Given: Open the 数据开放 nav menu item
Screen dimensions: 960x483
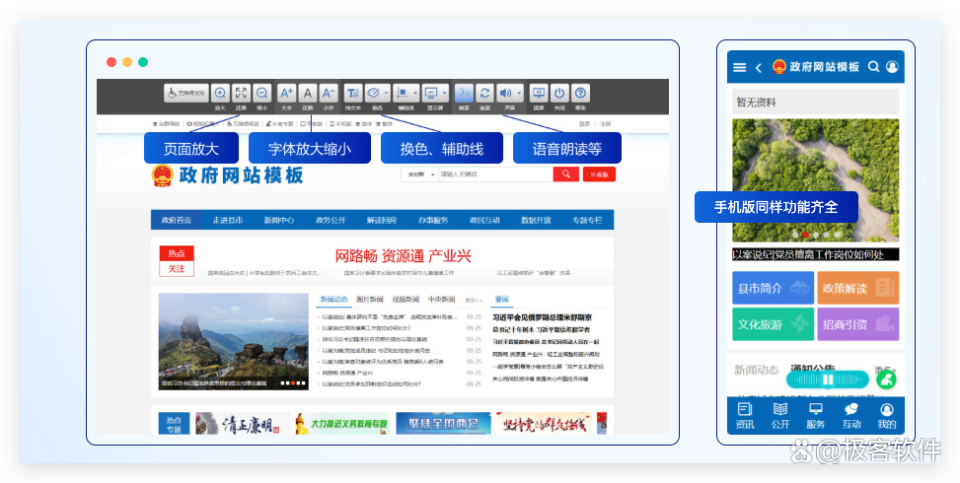Looking at the screenshot, I should click(x=536, y=220).
